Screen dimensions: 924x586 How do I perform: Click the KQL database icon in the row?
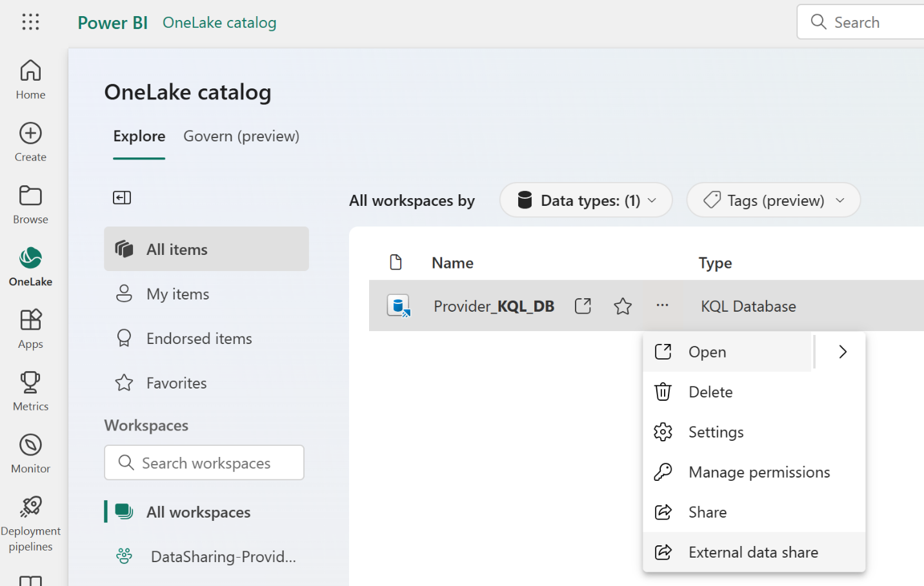398,306
